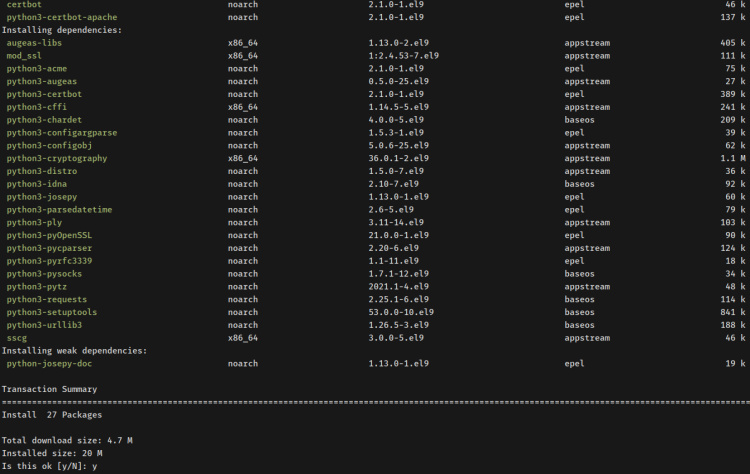Click the certbot package name in first row

pos(24,6)
